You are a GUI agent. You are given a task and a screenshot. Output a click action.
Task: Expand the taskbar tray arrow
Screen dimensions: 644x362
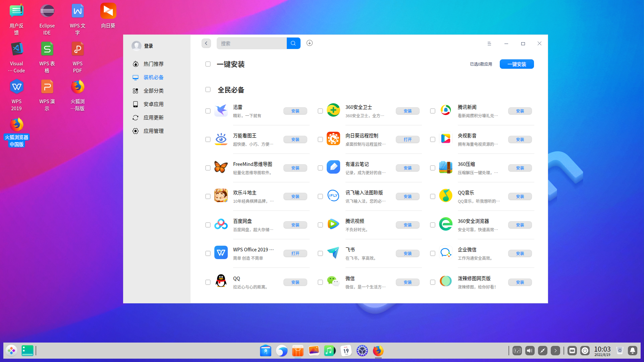(x=555, y=351)
